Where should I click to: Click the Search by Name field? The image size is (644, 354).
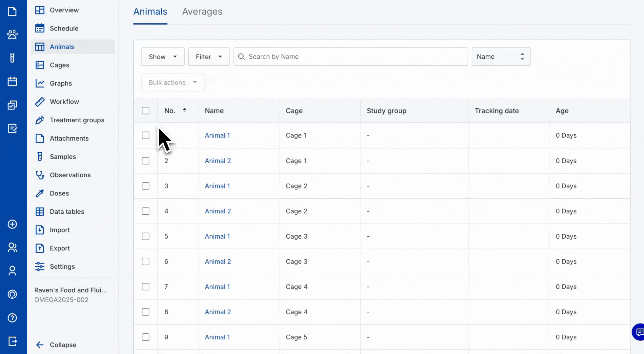click(x=350, y=56)
